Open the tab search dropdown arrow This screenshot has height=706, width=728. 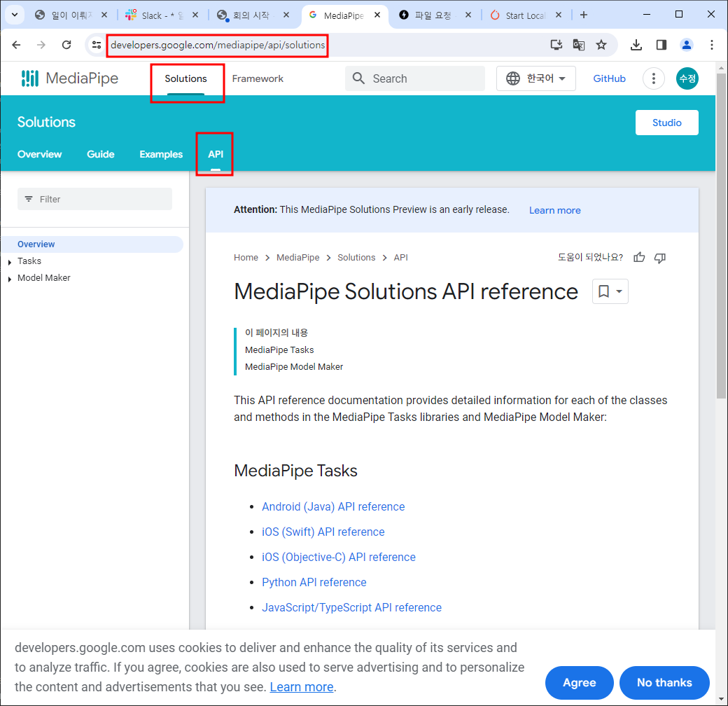pos(15,15)
